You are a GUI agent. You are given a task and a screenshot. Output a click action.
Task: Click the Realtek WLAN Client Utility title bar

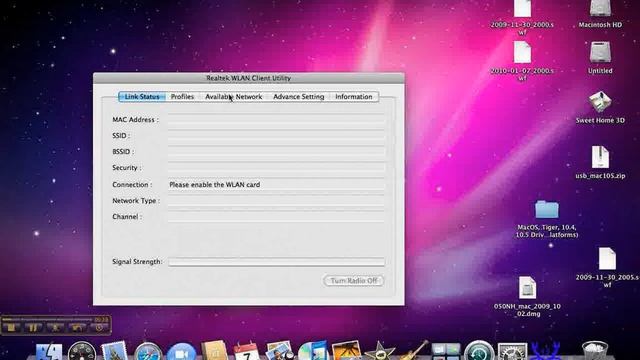pos(249,78)
